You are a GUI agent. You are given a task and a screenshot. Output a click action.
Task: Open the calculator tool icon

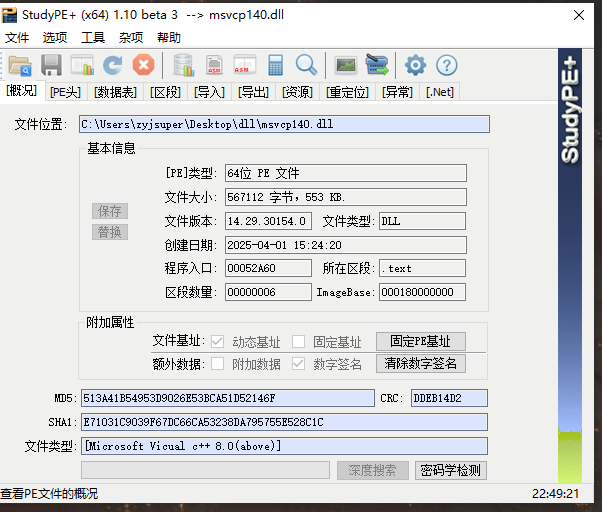click(x=276, y=65)
